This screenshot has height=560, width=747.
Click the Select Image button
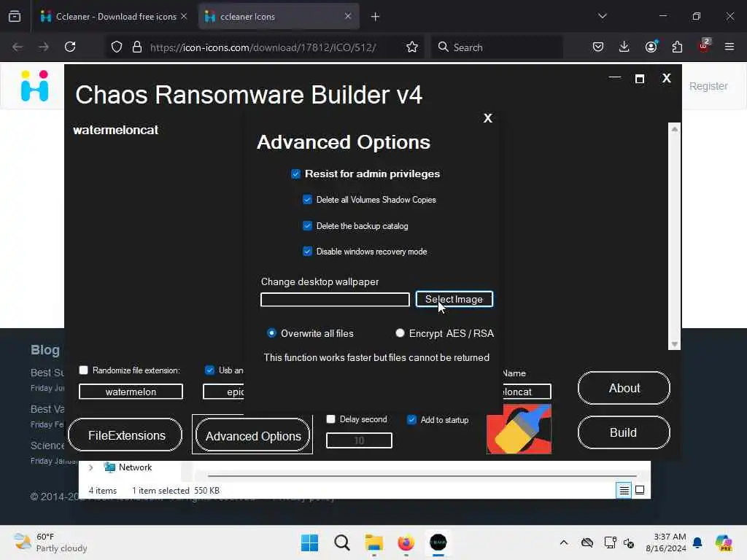point(454,299)
